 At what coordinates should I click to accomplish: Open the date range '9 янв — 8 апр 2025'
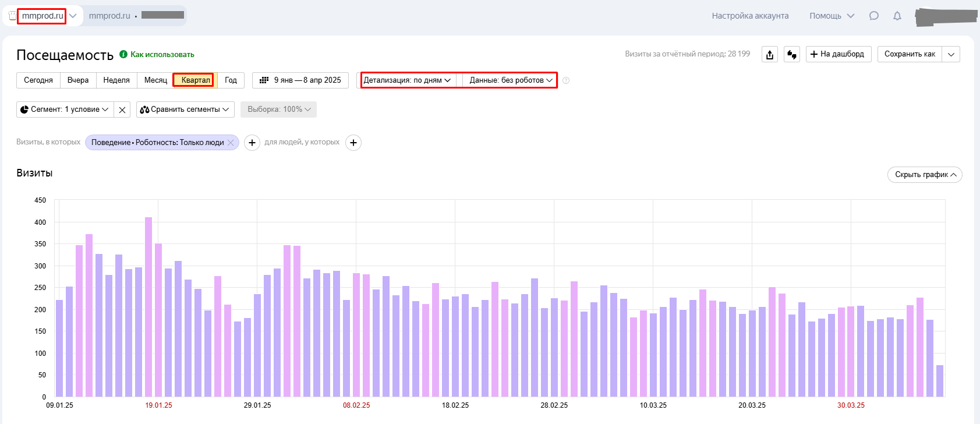pyautogui.click(x=300, y=80)
